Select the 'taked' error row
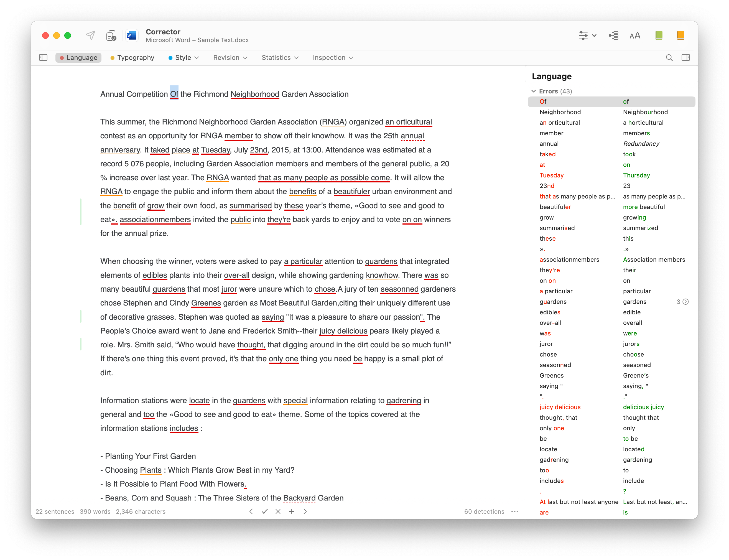 click(x=612, y=154)
